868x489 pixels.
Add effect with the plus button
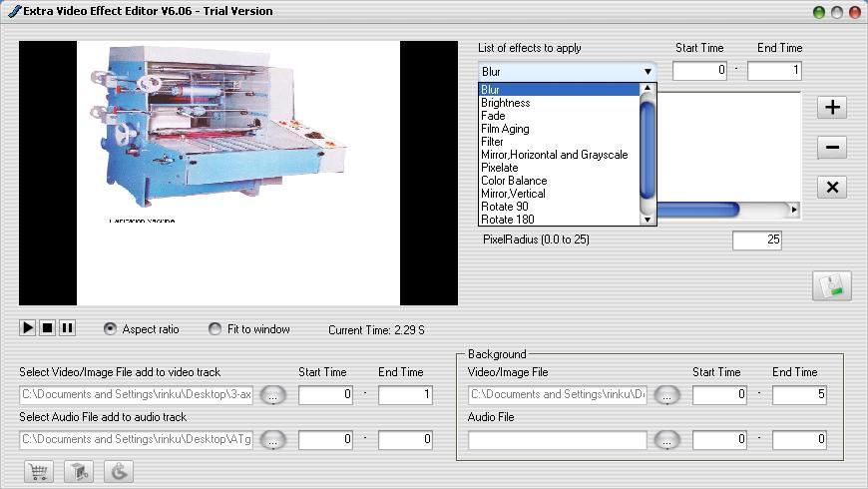coord(832,107)
